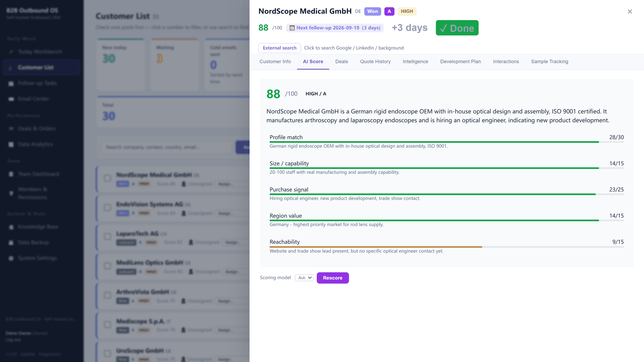Click the Won status badge
Image resolution: width=644 pixels, height=362 pixels.
(372, 11)
